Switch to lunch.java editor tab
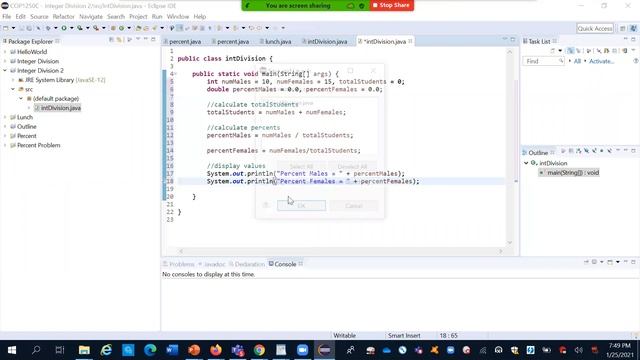The image size is (640, 360). coord(276,41)
